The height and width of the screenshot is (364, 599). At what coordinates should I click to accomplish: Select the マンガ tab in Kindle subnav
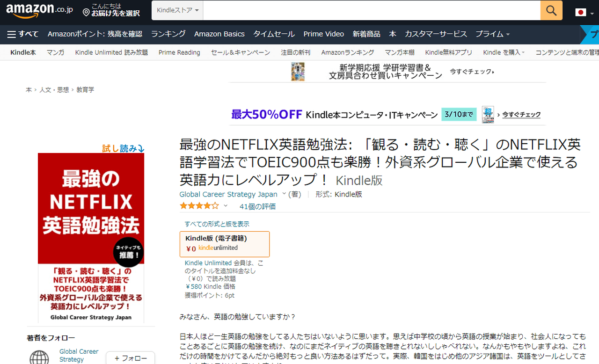pyautogui.click(x=55, y=52)
